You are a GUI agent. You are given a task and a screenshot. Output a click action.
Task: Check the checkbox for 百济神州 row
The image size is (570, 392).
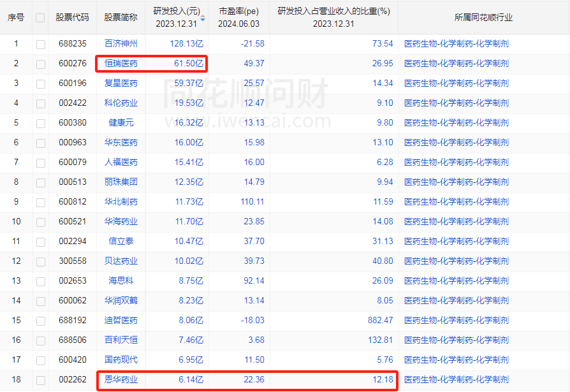[x=40, y=44]
